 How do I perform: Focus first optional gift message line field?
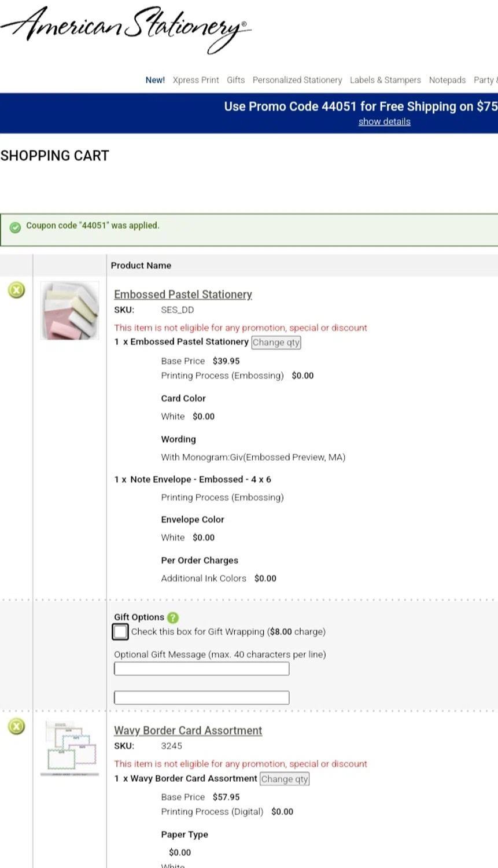(x=202, y=669)
